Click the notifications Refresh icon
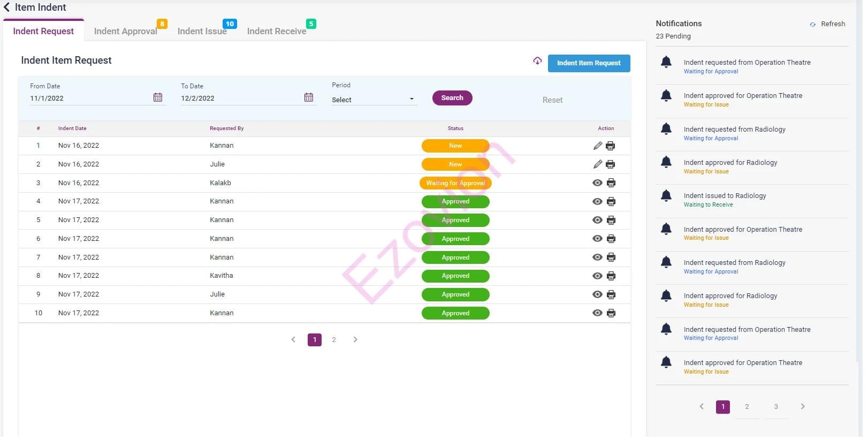 [813, 25]
